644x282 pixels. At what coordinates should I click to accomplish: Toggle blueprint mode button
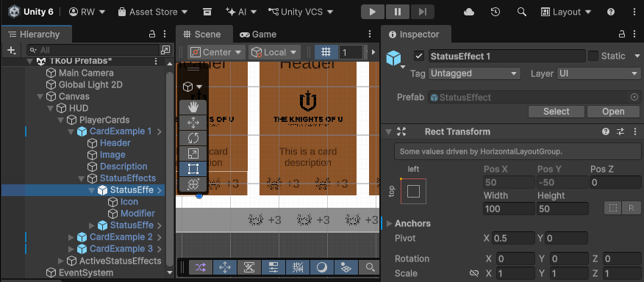tap(613, 208)
